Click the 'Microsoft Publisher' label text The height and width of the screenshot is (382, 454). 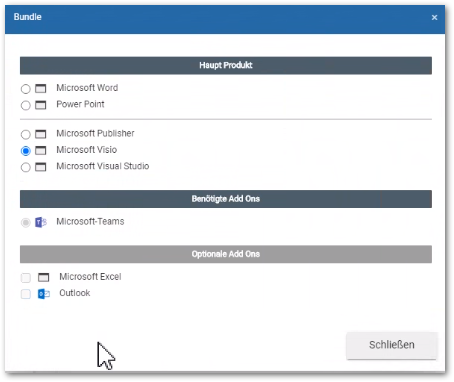point(95,133)
